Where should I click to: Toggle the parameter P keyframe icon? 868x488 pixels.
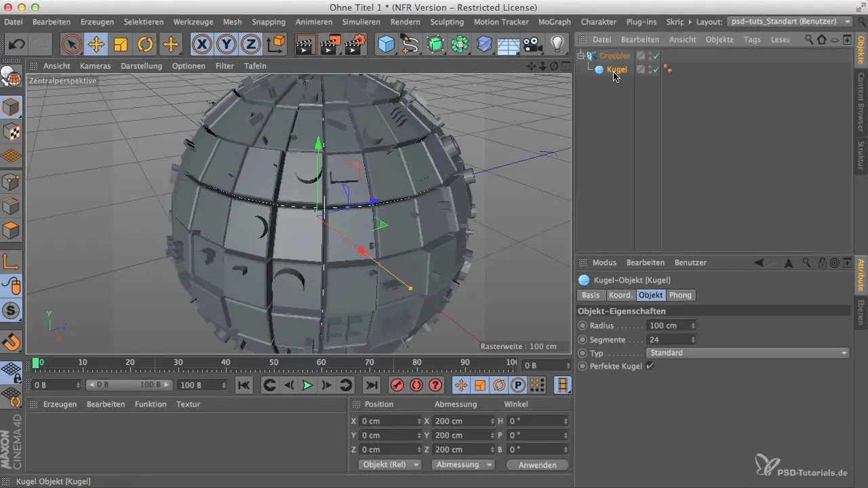[518, 385]
